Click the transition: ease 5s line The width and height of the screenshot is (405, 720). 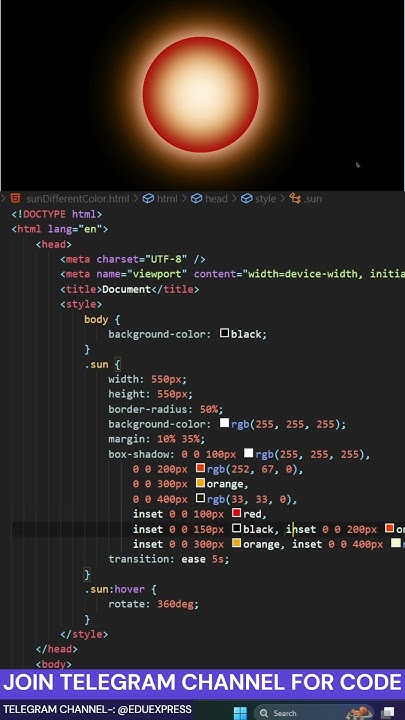[x=169, y=559]
